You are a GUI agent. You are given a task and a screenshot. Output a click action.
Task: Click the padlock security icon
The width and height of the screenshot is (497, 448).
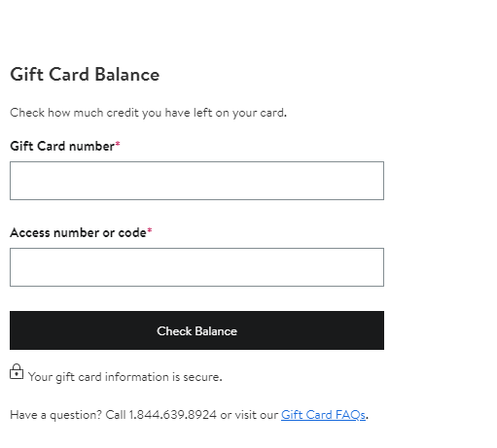[17, 371]
